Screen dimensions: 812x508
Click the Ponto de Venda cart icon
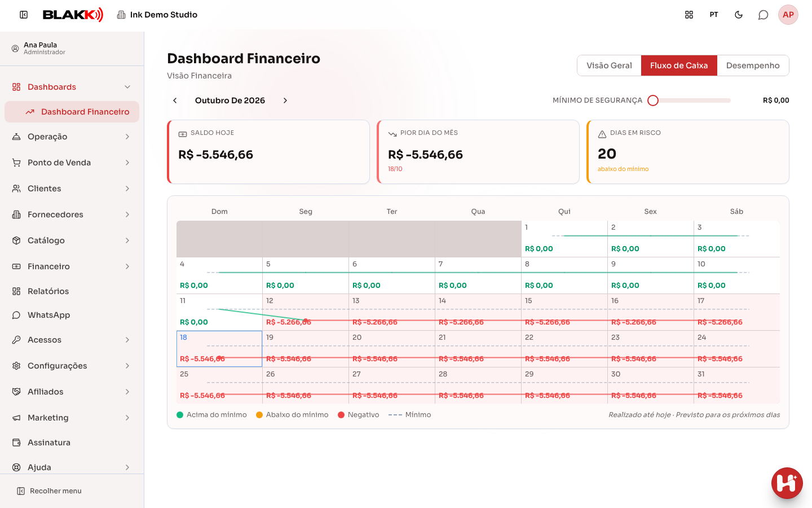(16, 163)
